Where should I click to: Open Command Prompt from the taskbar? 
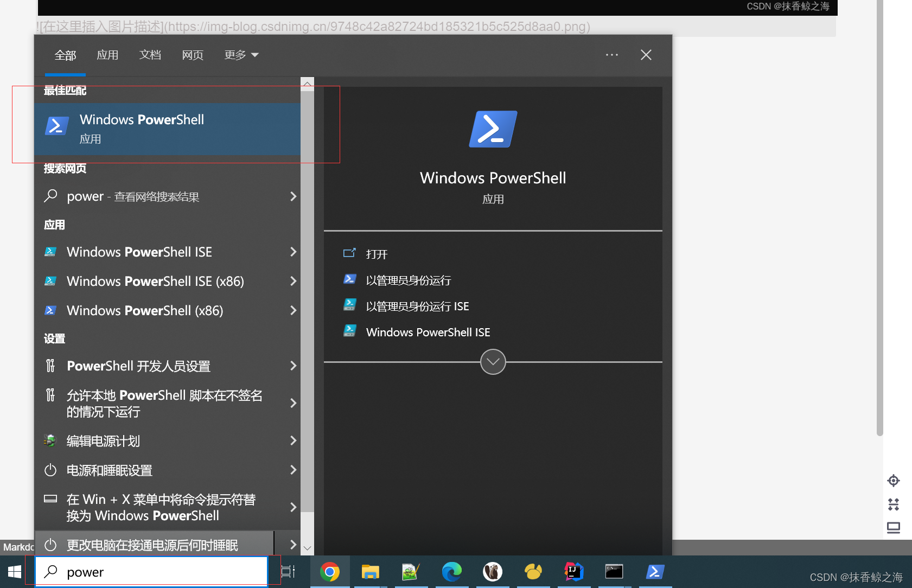tap(614, 572)
